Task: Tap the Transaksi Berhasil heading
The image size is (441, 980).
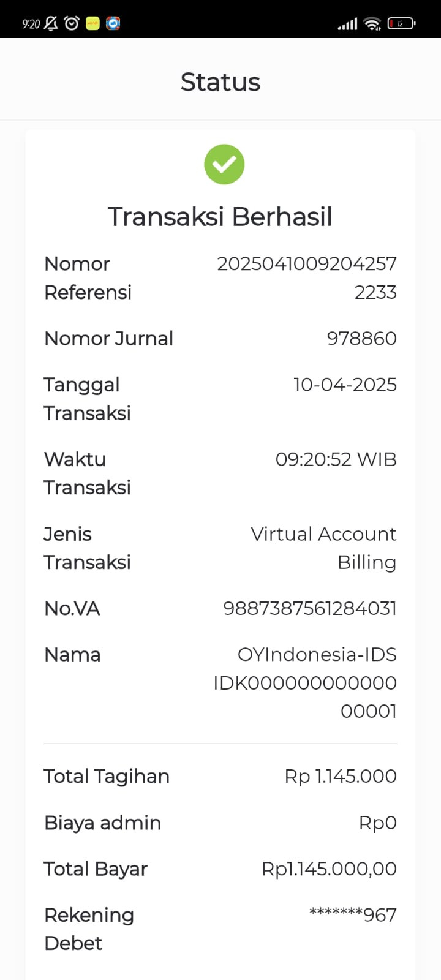Action: [x=221, y=217]
